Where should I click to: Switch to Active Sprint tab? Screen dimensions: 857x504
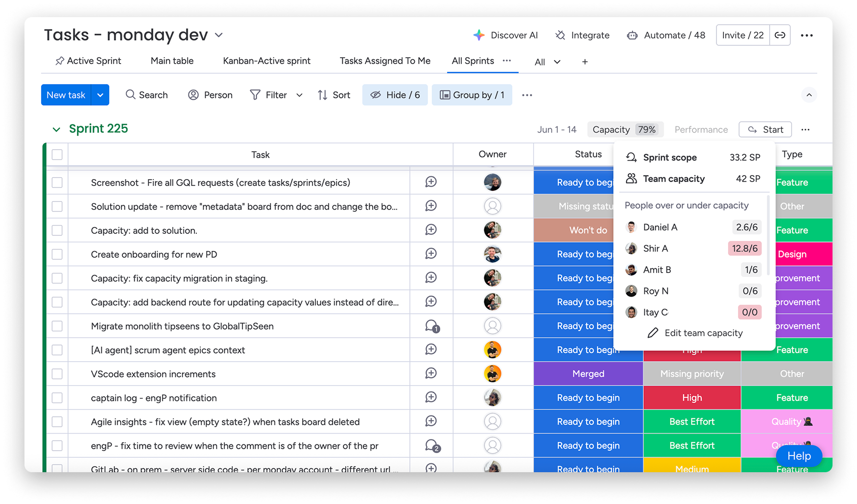coord(88,61)
